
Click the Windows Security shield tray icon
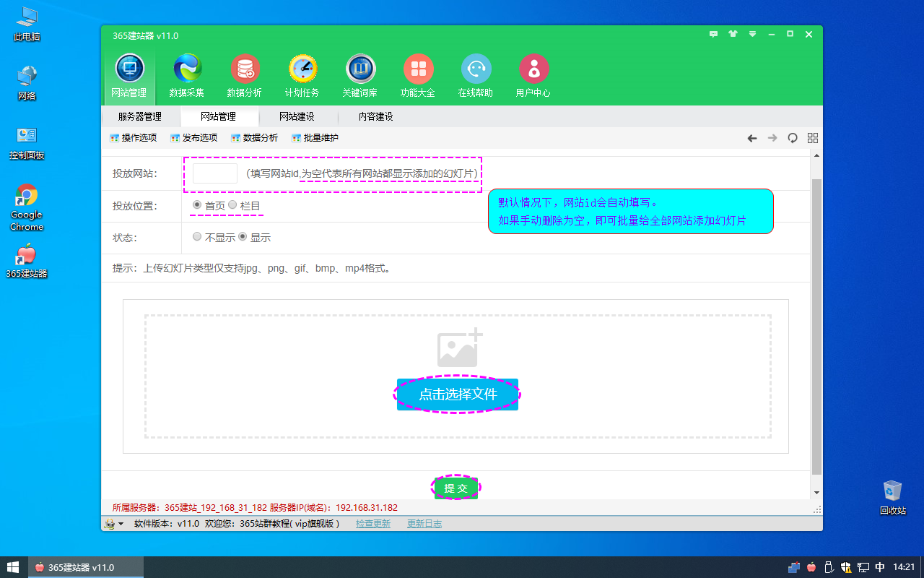pos(845,567)
